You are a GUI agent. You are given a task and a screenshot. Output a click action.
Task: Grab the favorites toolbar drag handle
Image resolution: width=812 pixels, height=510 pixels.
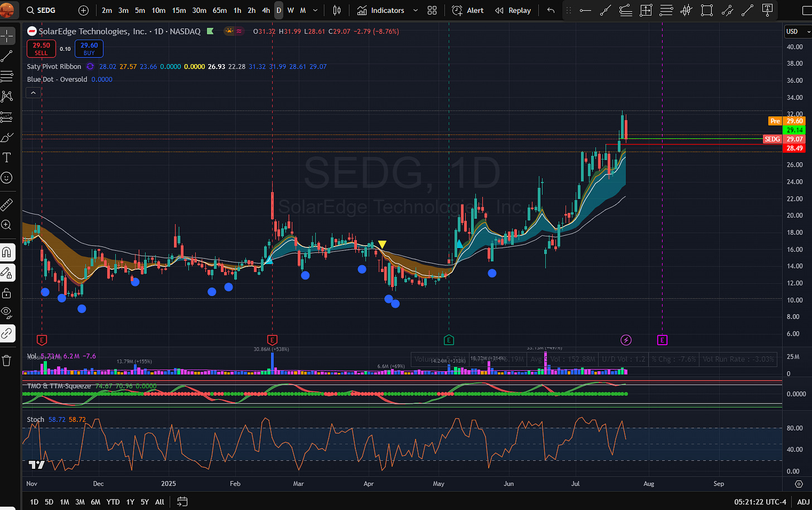point(569,10)
